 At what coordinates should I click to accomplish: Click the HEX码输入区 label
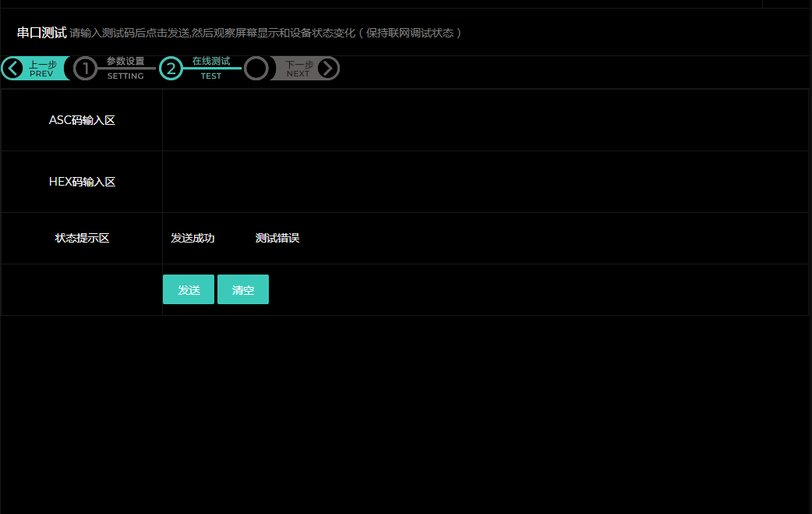tap(82, 182)
